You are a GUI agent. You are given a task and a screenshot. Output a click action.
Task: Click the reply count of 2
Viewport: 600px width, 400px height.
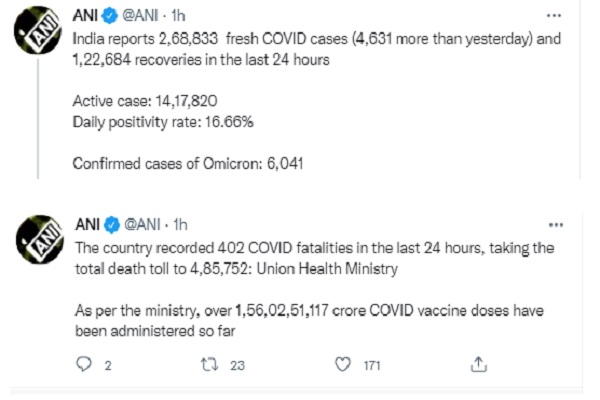[107, 366]
